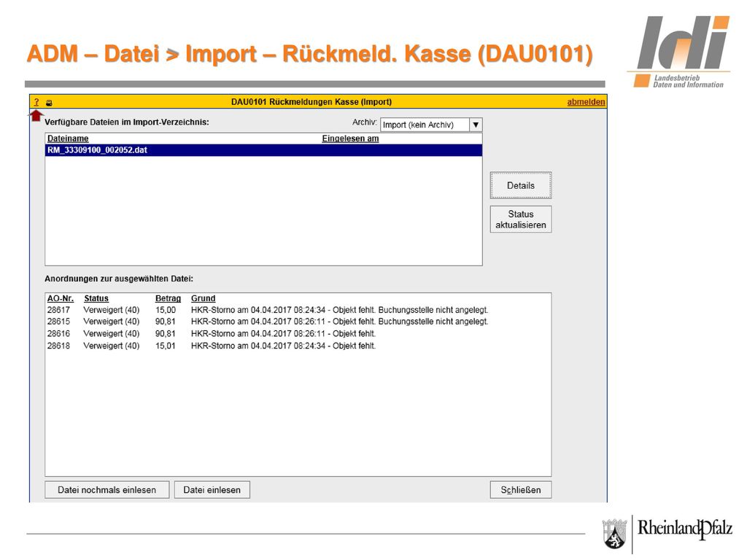Click the 08:24:34 Buchungsstelle nicht angelegt reason
The width and height of the screenshot is (747, 560).
click(x=340, y=310)
